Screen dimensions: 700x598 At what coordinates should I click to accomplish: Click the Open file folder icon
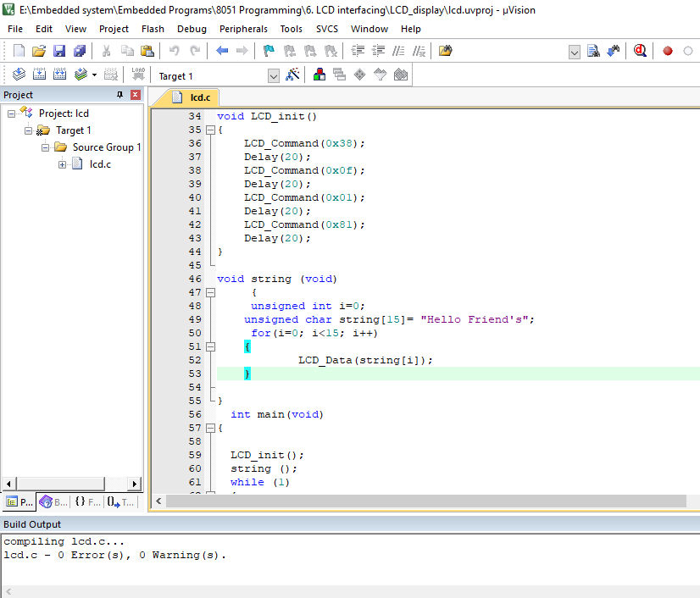point(39,51)
